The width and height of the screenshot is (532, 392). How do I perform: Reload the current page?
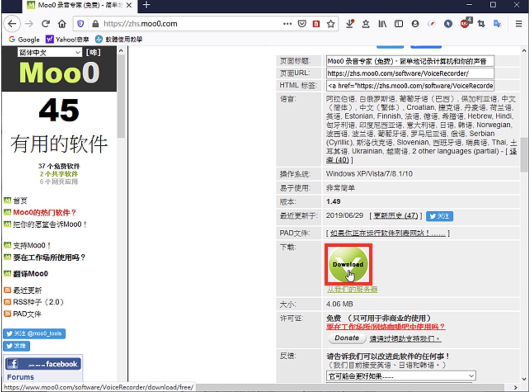pyautogui.click(x=46, y=24)
